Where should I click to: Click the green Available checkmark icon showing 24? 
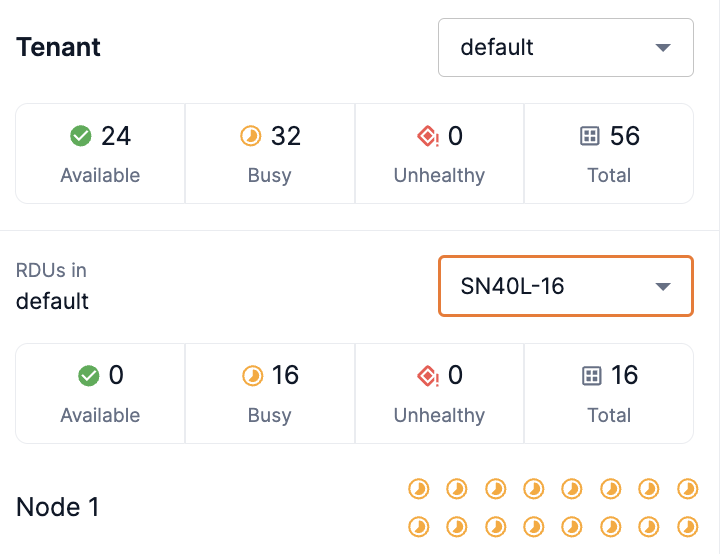pyautogui.click(x=81, y=135)
